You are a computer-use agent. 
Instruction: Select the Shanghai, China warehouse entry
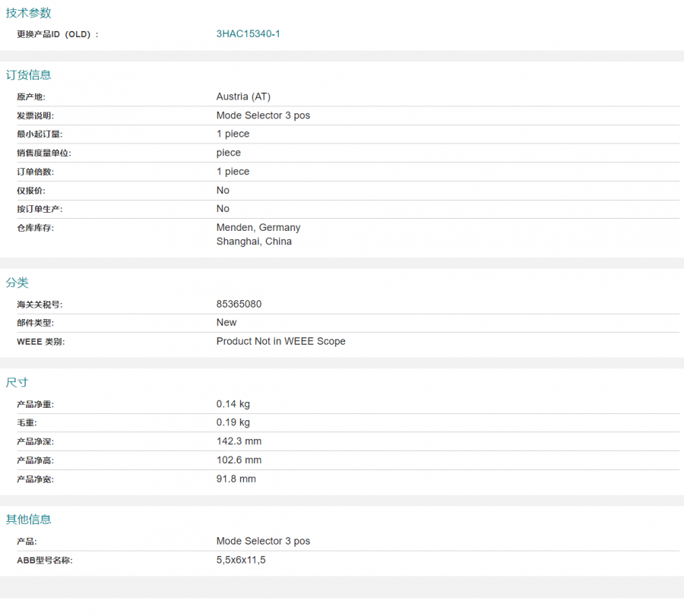tap(254, 242)
